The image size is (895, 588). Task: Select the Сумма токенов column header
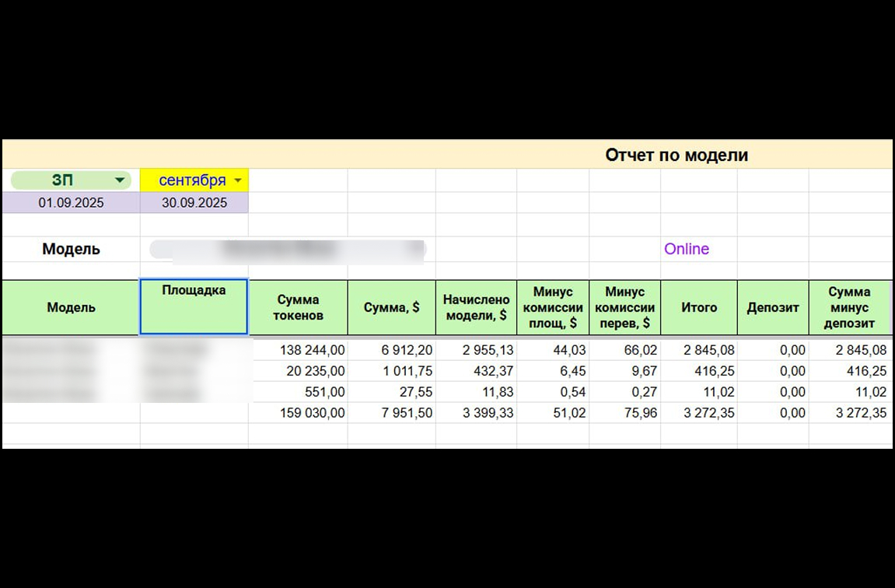tap(298, 307)
